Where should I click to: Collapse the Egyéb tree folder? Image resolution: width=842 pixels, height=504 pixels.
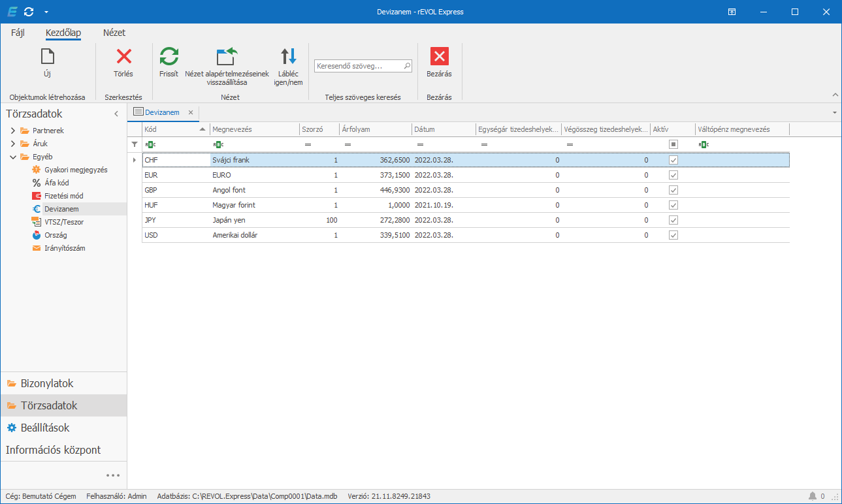(x=12, y=157)
